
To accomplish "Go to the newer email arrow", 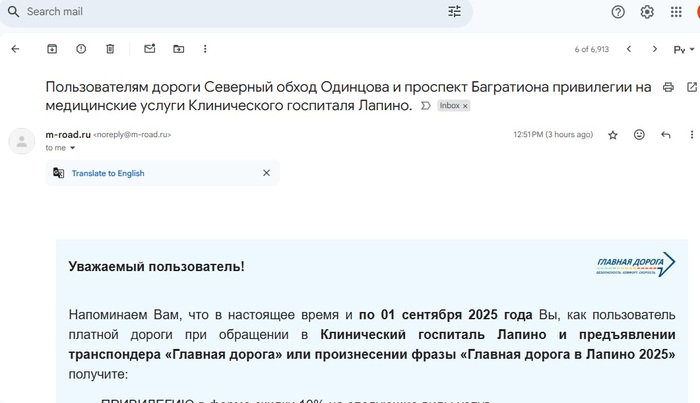I will (x=629, y=49).
